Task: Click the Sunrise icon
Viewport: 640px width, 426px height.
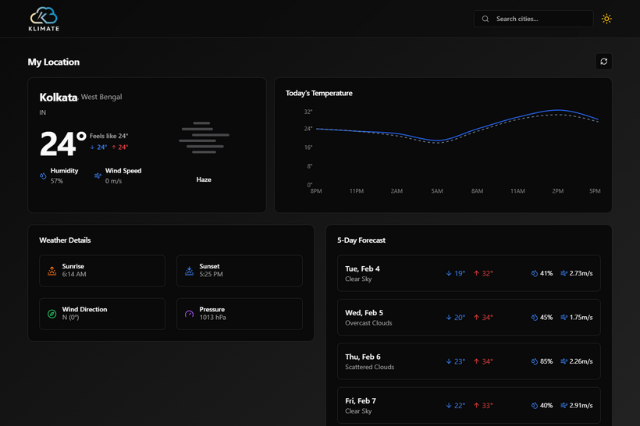Action: click(x=52, y=270)
